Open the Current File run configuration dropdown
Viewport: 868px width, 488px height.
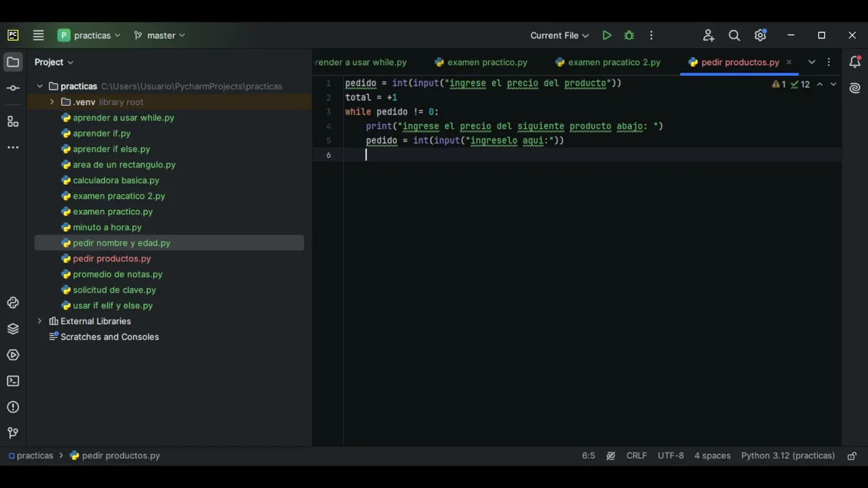pos(559,35)
